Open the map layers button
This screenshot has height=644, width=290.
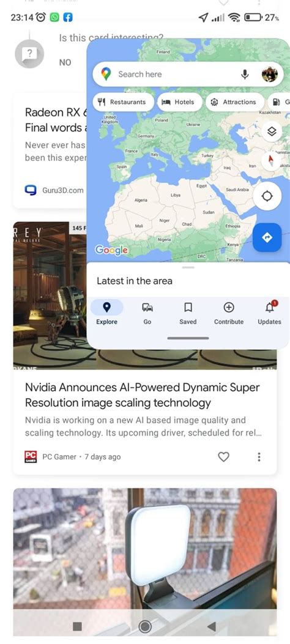pyautogui.click(x=272, y=131)
